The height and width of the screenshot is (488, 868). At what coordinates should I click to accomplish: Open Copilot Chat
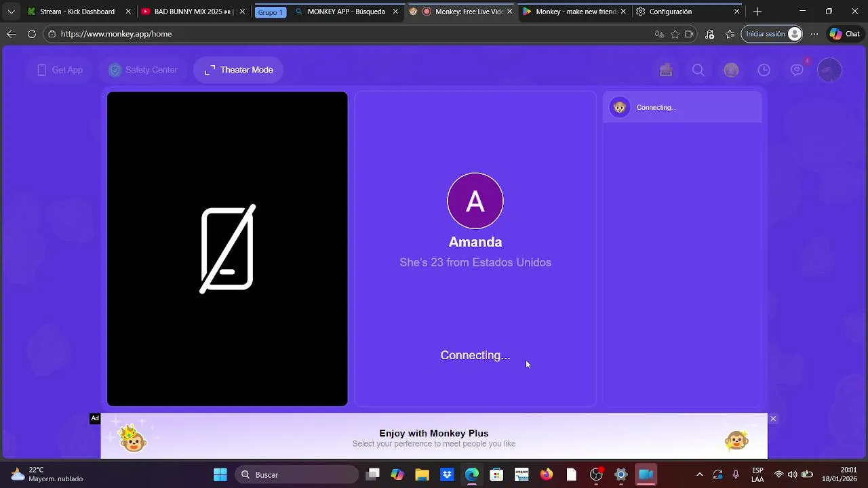click(845, 34)
